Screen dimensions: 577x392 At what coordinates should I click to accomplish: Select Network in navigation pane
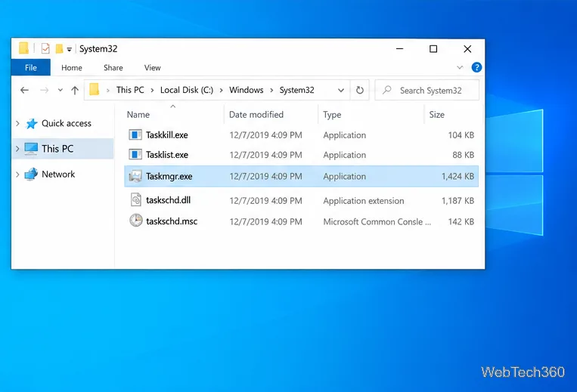pos(58,174)
